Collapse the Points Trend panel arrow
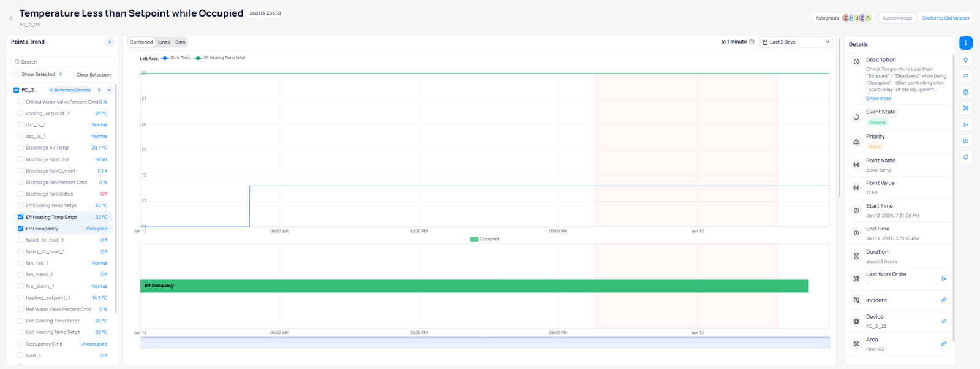The width and height of the screenshot is (980, 369). tap(110, 42)
